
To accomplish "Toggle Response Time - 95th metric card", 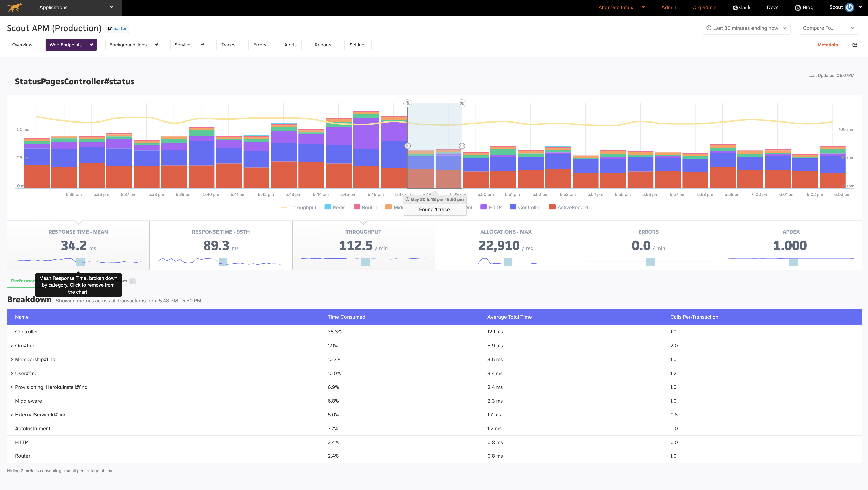I will 221,246.
